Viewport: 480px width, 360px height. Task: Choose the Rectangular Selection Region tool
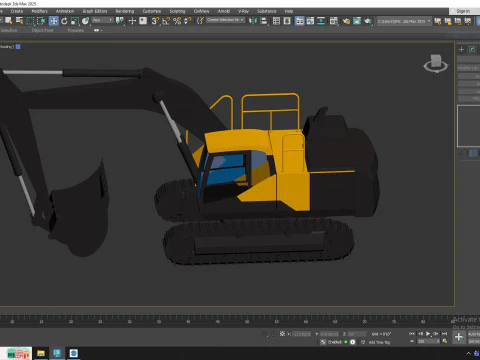30,21
